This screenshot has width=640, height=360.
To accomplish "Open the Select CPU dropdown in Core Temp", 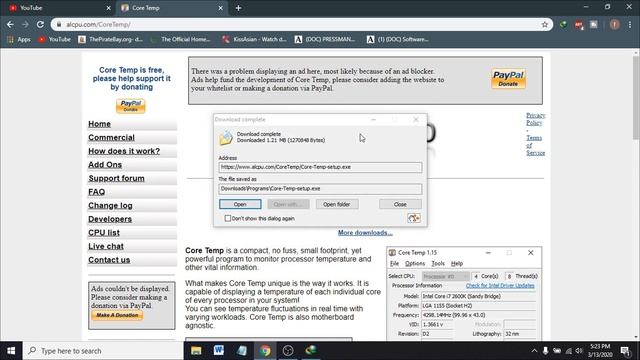I will 445,276.
